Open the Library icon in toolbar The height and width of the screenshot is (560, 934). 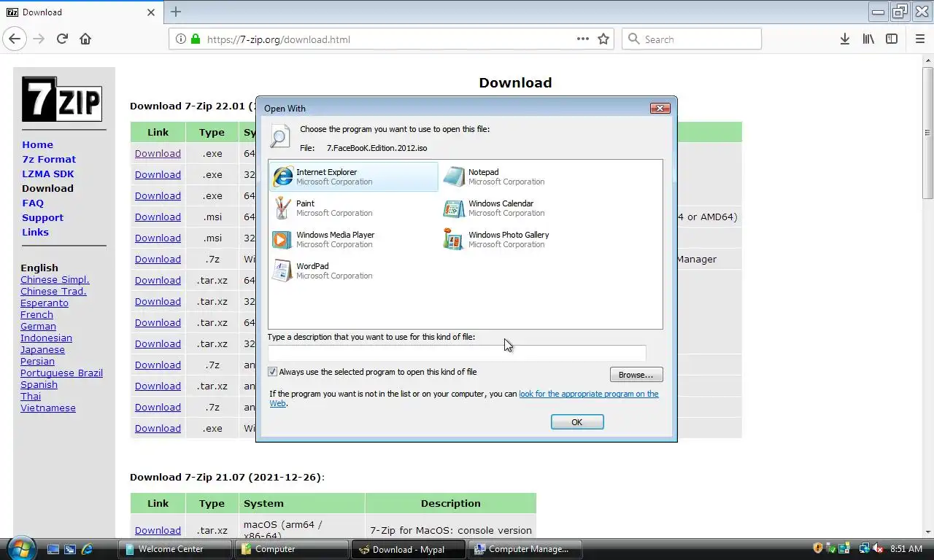868,39
